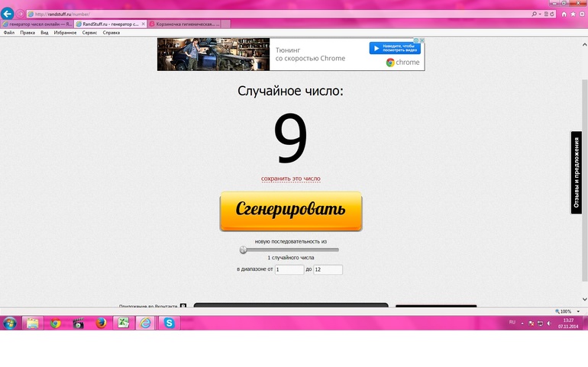Viewport: 588px width, 367px height.
Task: Launch Firefox from the taskbar
Action: click(x=100, y=323)
